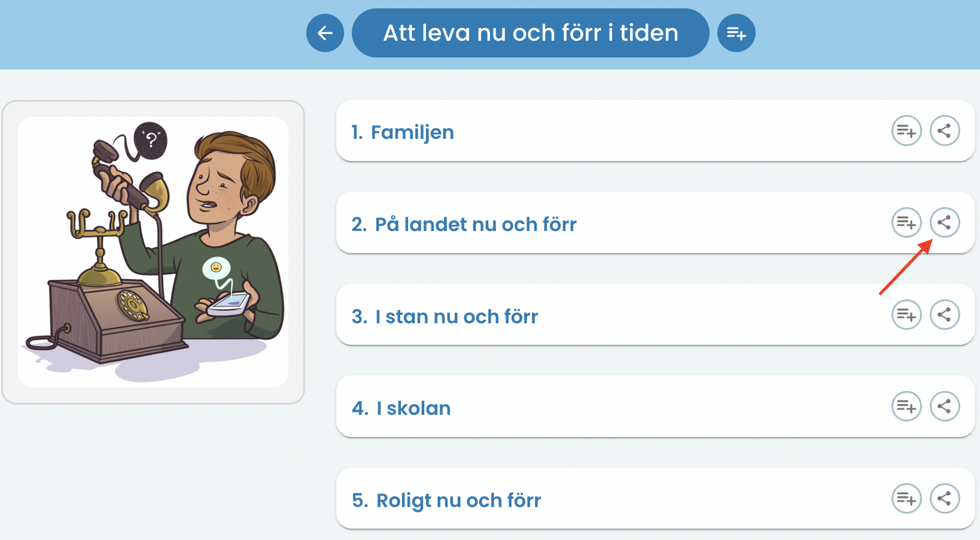This screenshot has width=980, height=540.
Task: Add Roligt nu och förr to playlist
Action: coord(906,499)
